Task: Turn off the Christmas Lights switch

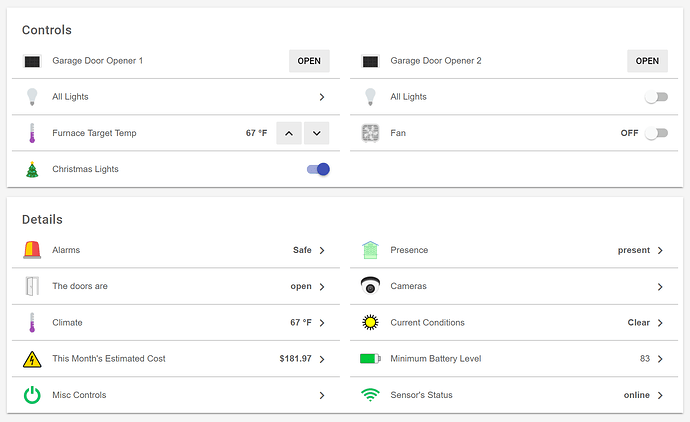Action: click(x=318, y=169)
